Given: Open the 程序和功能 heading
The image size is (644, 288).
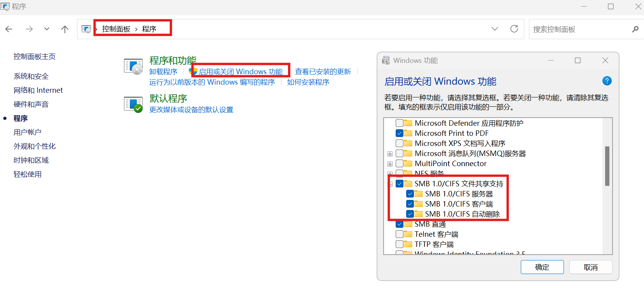Looking at the screenshot, I should [173, 61].
